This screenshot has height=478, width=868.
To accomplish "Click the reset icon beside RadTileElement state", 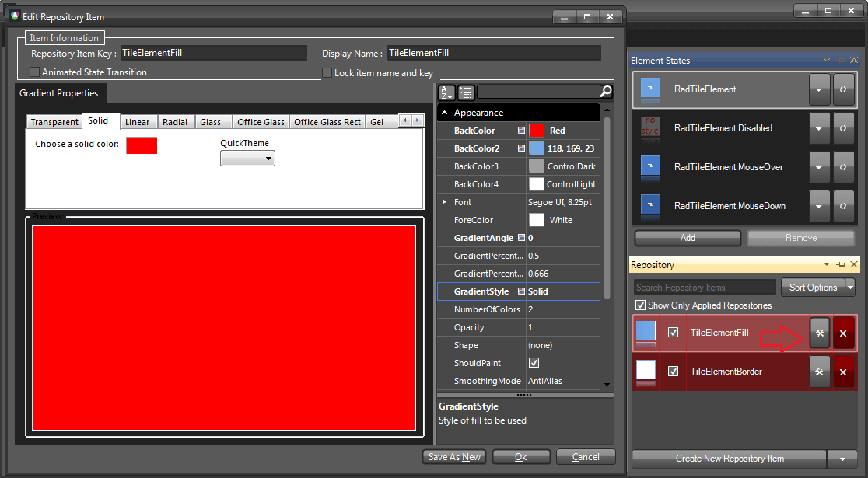I will [844, 89].
